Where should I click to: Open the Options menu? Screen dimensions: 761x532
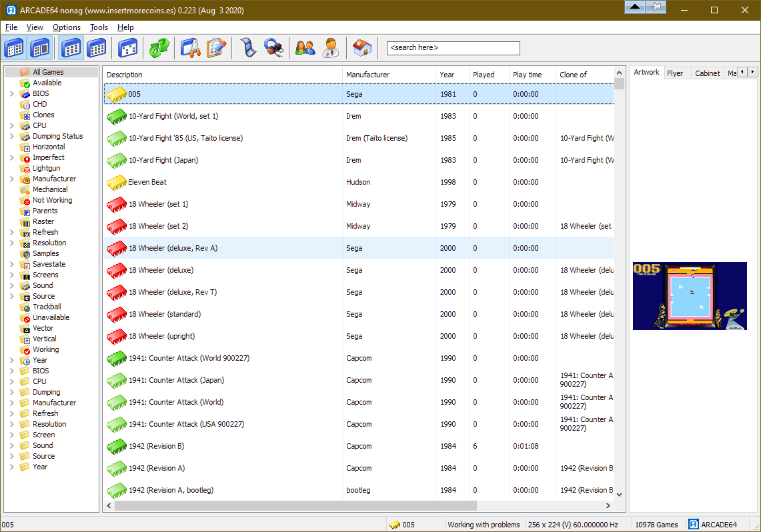pyautogui.click(x=67, y=27)
